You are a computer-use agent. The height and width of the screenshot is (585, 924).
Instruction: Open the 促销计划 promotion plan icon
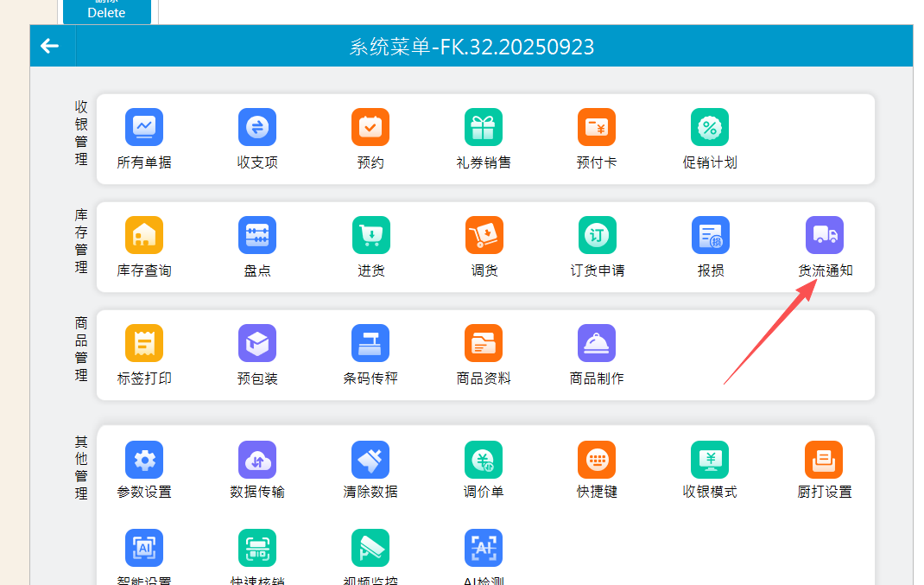tap(710, 127)
